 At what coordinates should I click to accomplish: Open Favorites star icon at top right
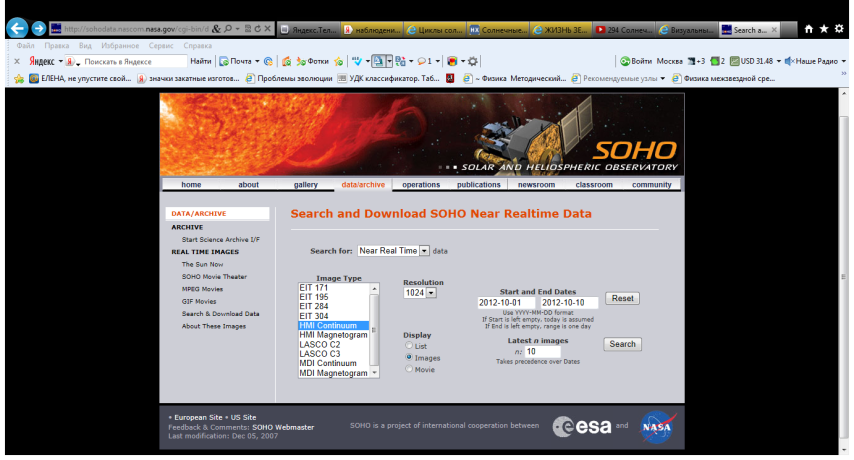tap(824, 29)
